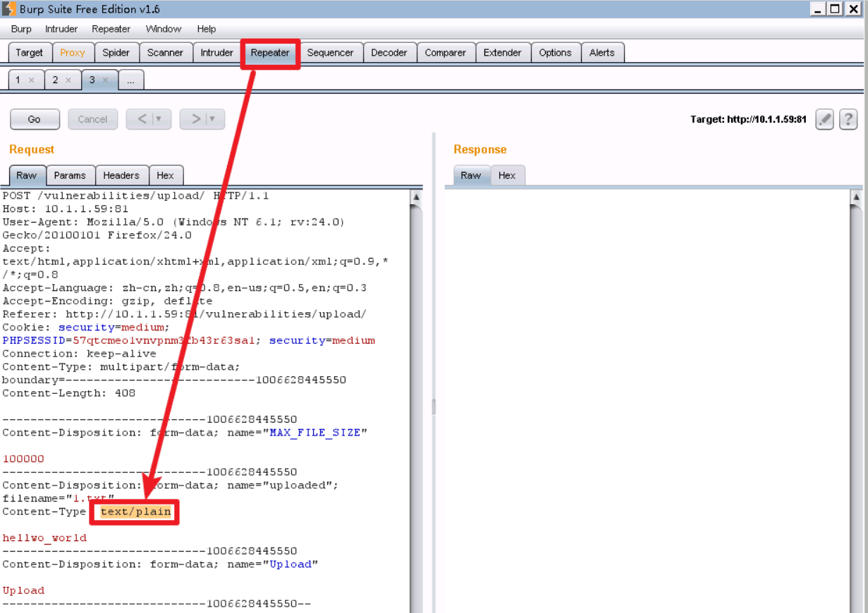Image resolution: width=868 pixels, height=613 pixels.
Task: Switch Request view to Headers tab
Action: [x=121, y=175]
